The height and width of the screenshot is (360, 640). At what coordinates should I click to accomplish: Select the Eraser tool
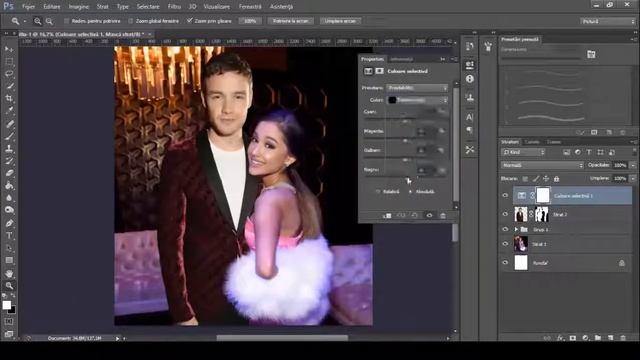[x=9, y=173]
